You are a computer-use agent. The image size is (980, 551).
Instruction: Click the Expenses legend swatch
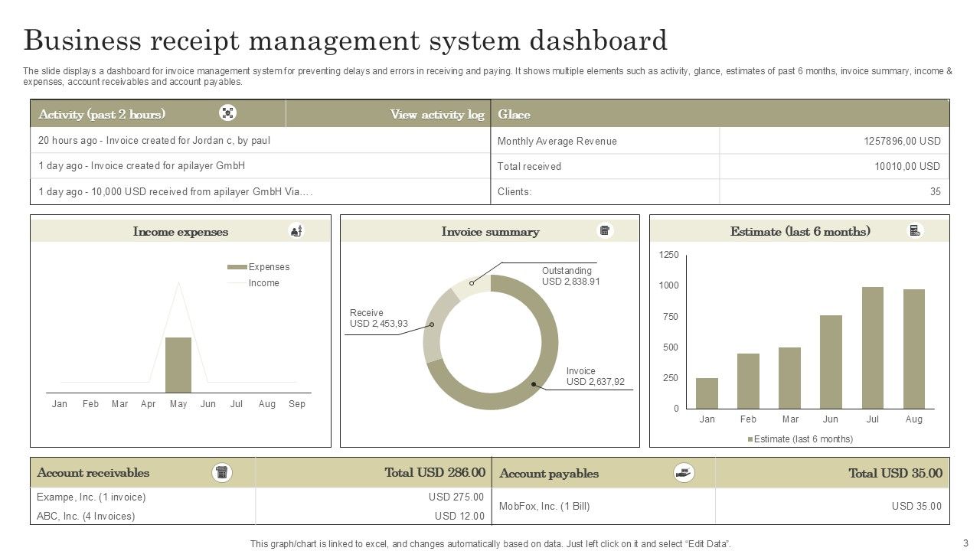(237, 267)
